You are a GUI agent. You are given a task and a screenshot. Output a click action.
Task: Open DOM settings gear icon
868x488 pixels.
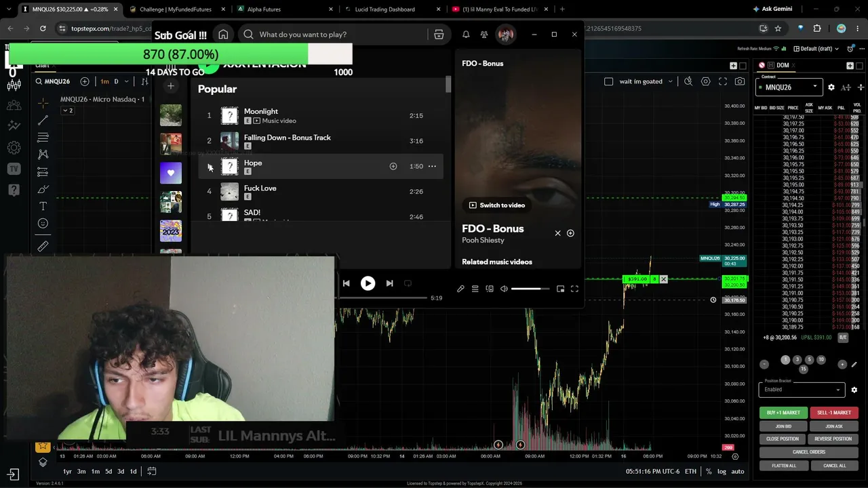(x=831, y=87)
